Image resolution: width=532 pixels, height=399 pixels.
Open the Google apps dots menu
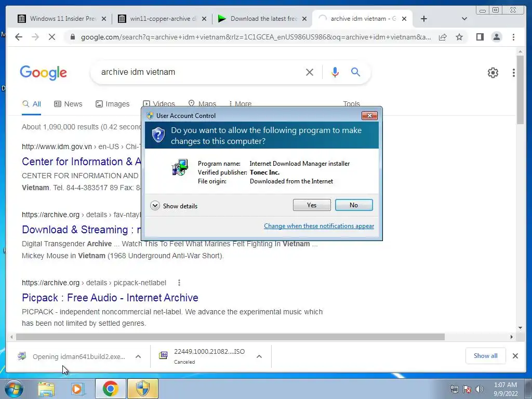513,73
